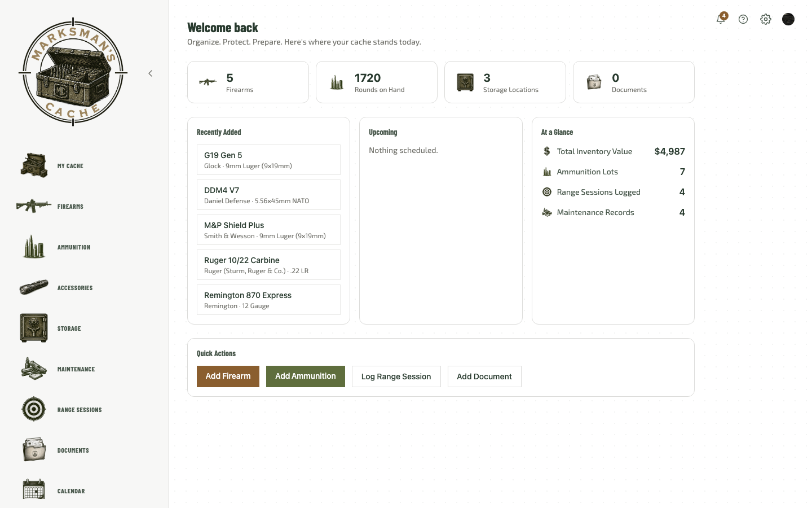
Task: Open settings gear icon
Action: tap(766, 19)
